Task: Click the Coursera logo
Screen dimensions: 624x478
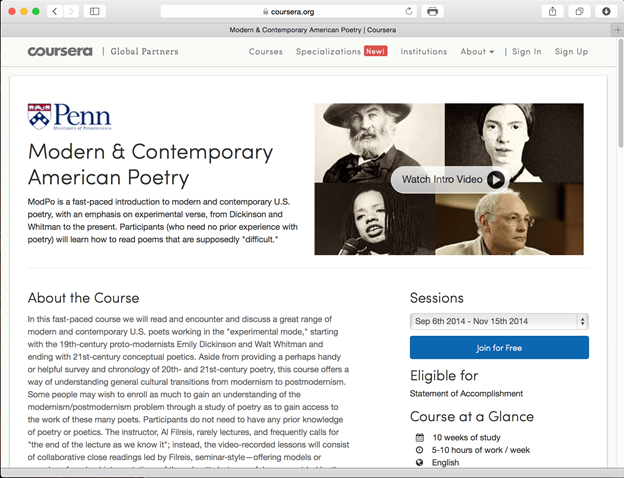Action: coord(60,51)
